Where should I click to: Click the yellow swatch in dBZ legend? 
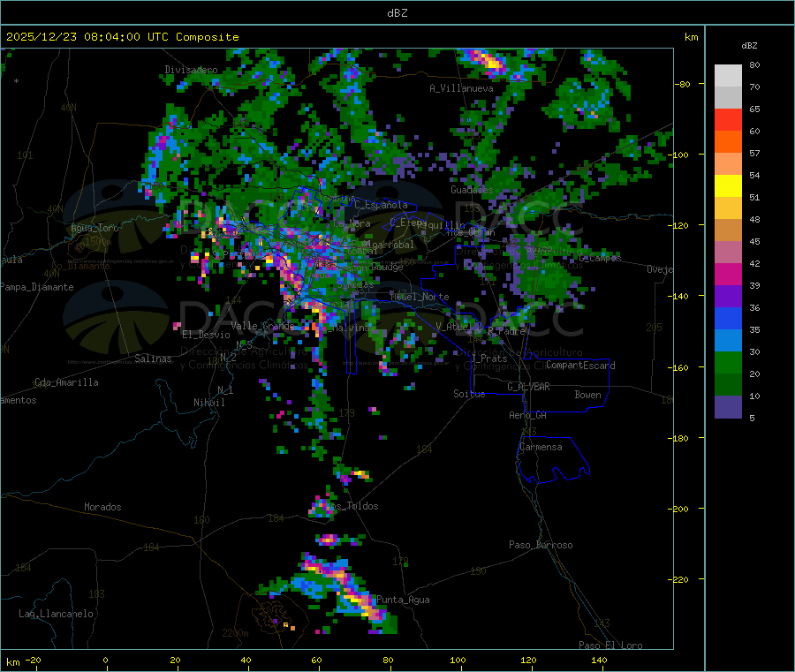coord(728,186)
